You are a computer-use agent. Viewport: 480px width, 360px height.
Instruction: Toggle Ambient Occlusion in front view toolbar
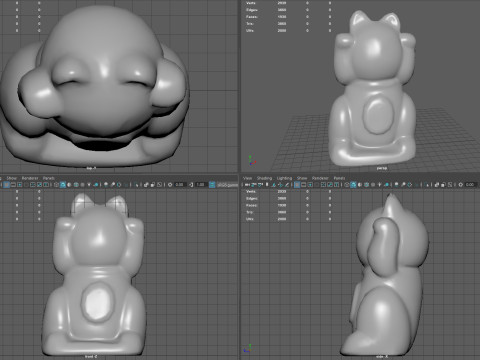point(106,184)
